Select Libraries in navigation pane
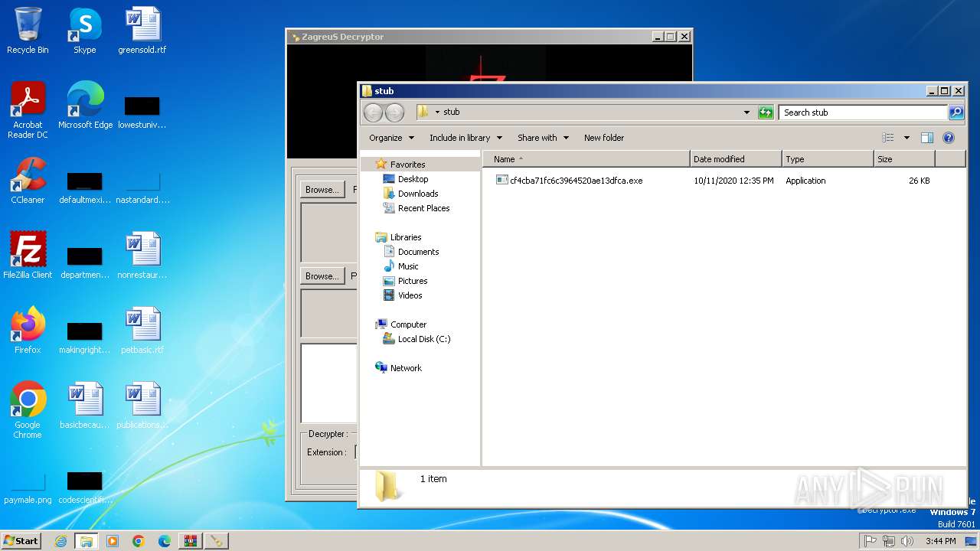The height and width of the screenshot is (551, 980). pos(406,237)
